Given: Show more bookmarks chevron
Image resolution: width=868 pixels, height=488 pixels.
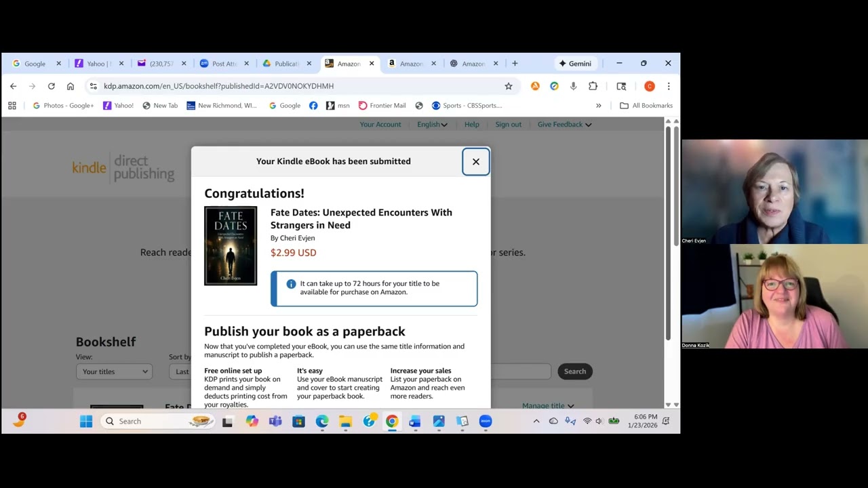Looking at the screenshot, I should [x=598, y=105].
